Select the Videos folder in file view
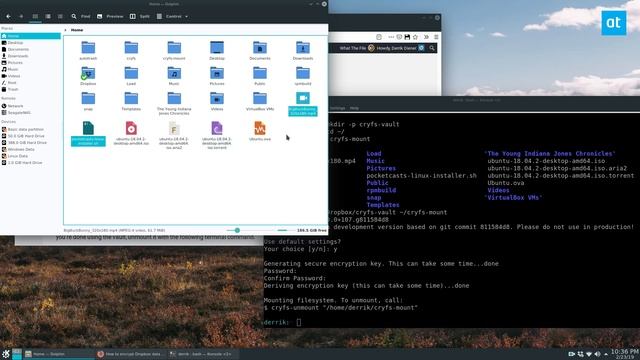This screenshot has height=360, width=640. click(217, 98)
